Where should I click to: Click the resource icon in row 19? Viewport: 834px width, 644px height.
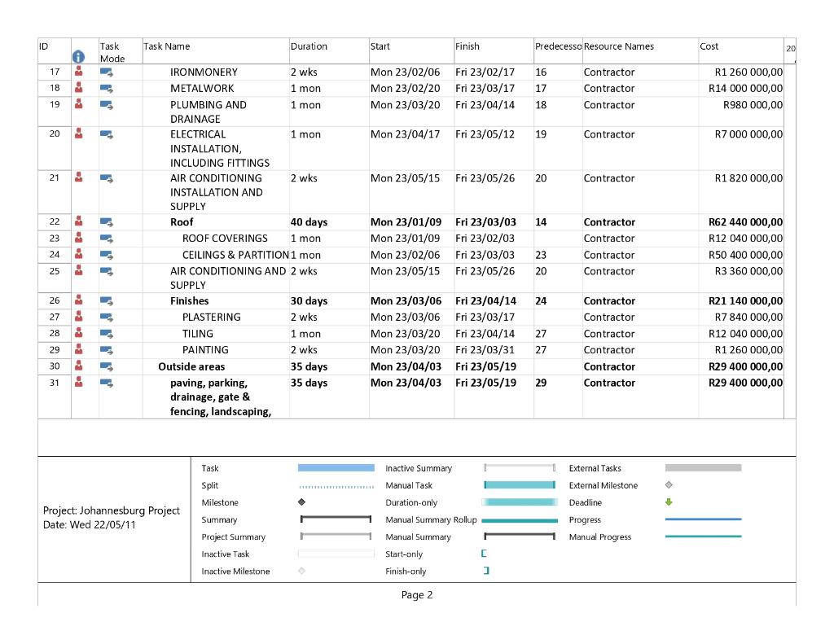tap(79, 103)
